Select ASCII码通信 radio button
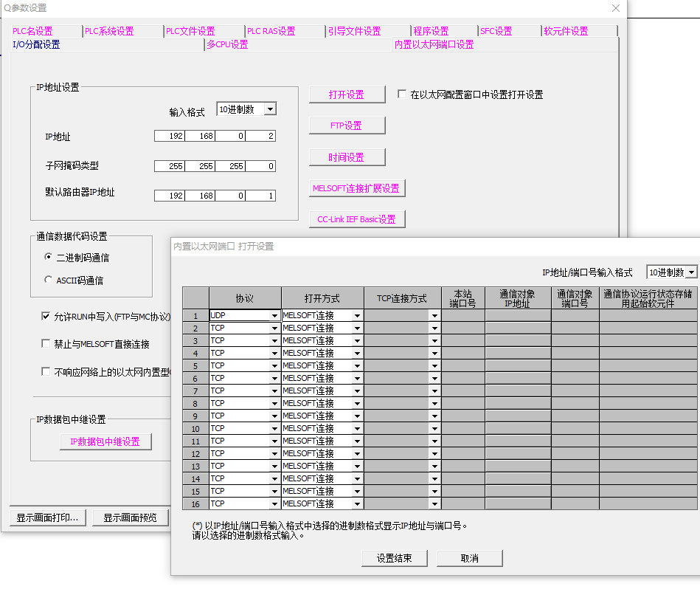 pyautogui.click(x=49, y=281)
